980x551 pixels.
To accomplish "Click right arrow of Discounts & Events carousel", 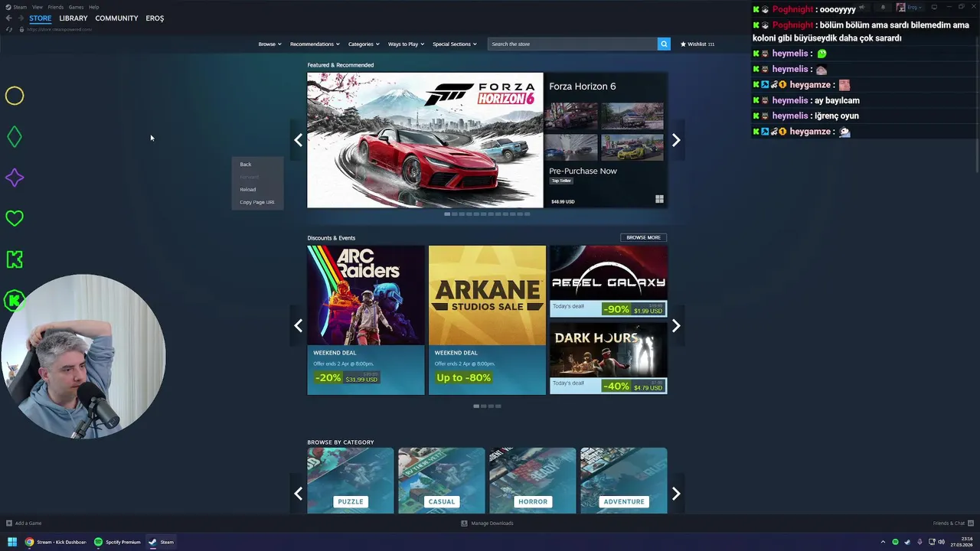I will [x=676, y=326].
